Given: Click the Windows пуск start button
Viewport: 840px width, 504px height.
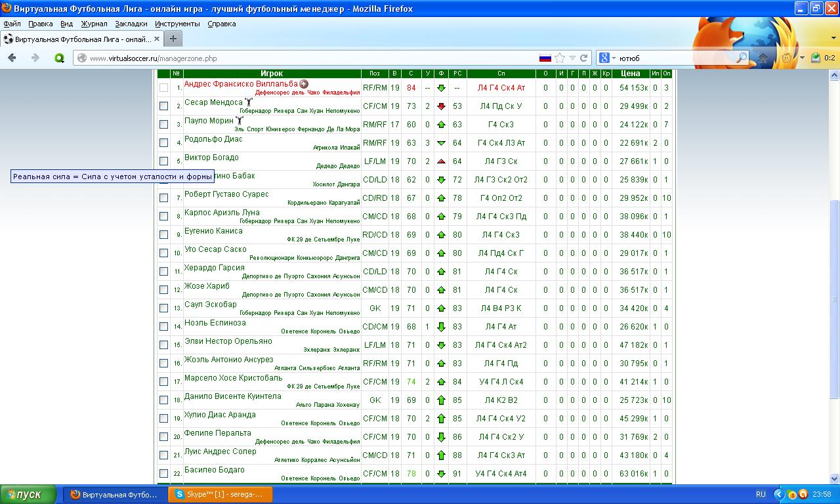Looking at the screenshot, I should click(x=29, y=494).
